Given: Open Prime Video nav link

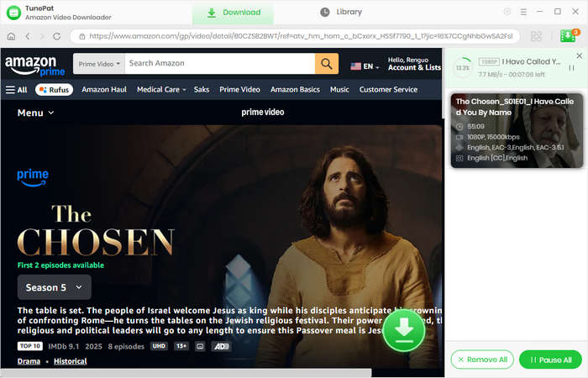Looking at the screenshot, I should (239, 90).
